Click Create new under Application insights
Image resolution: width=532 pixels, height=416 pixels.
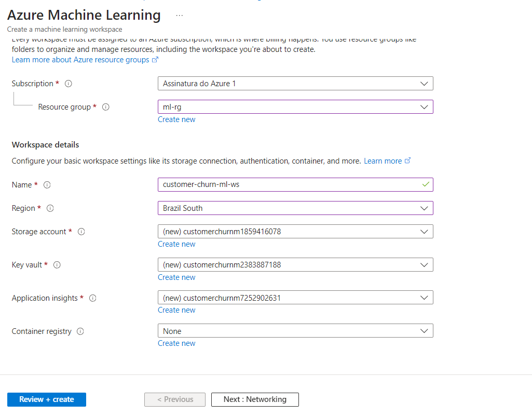click(176, 310)
